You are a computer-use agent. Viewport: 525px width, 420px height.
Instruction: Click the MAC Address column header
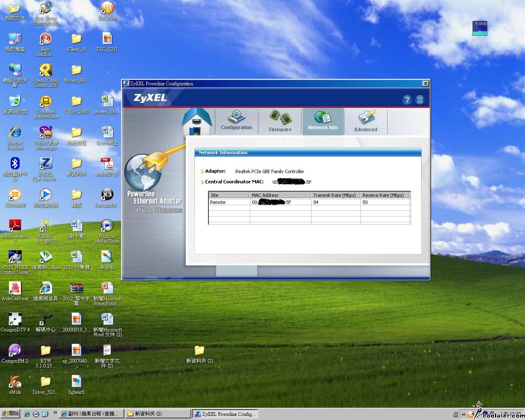281,195
